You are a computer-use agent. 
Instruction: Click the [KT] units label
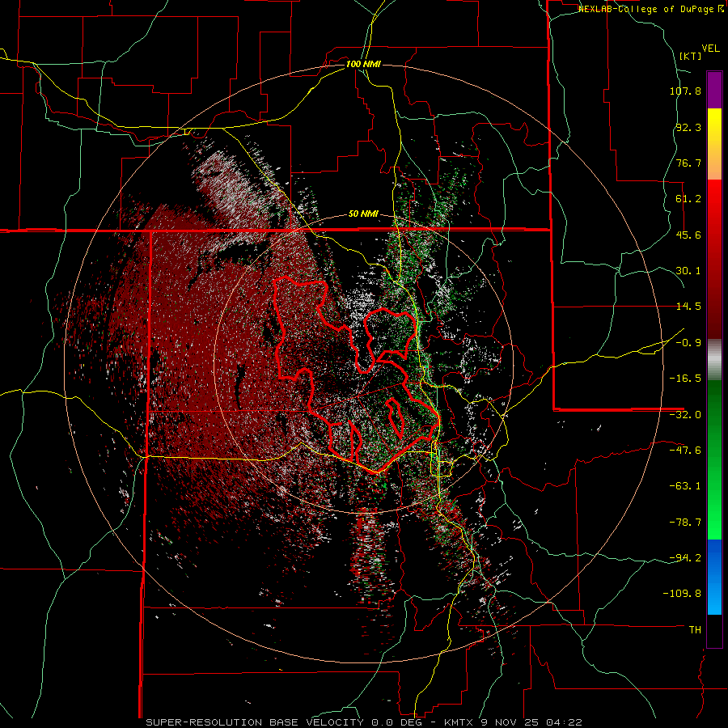tap(691, 56)
